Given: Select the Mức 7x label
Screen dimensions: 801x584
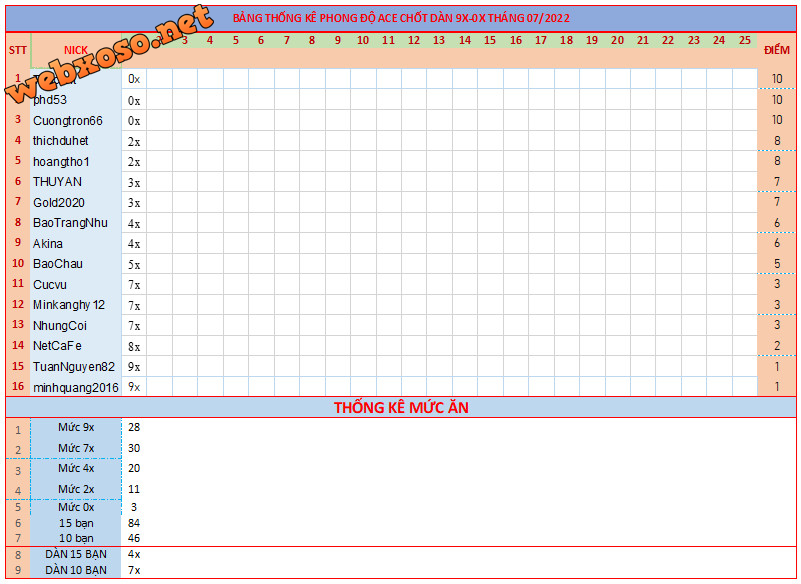Looking at the screenshot, I should 76,449.
